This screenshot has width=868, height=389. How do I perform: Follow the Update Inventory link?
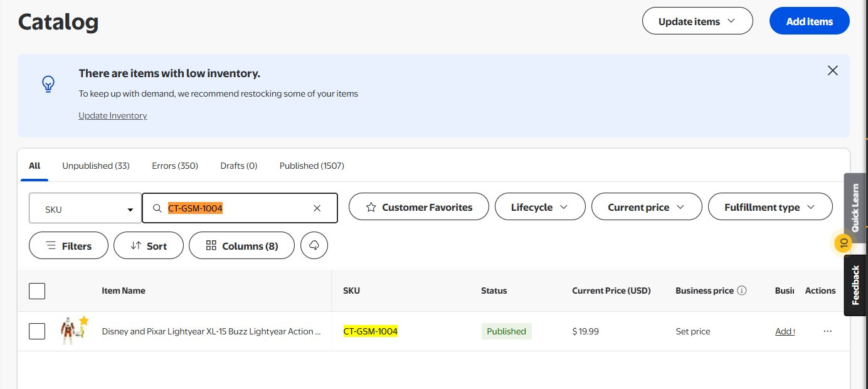click(113, 115)
